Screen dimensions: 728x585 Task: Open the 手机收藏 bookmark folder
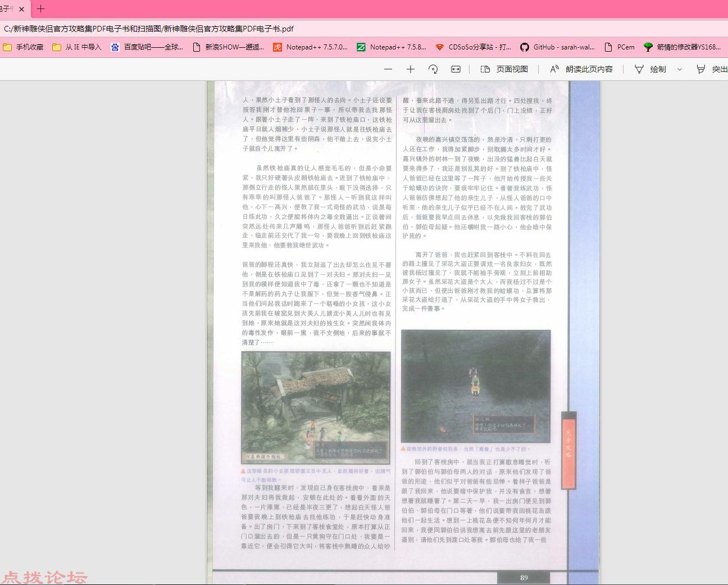[x=23, y=47]
